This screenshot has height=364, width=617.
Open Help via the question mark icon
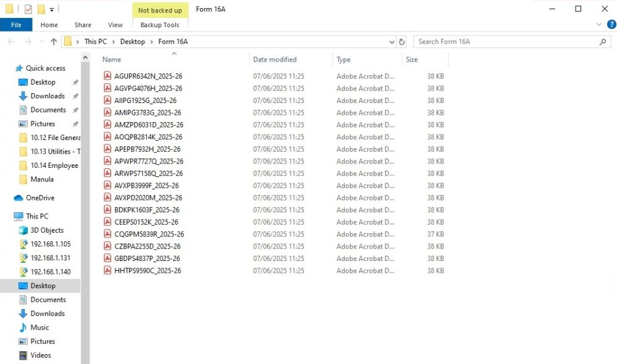(611, 25)
